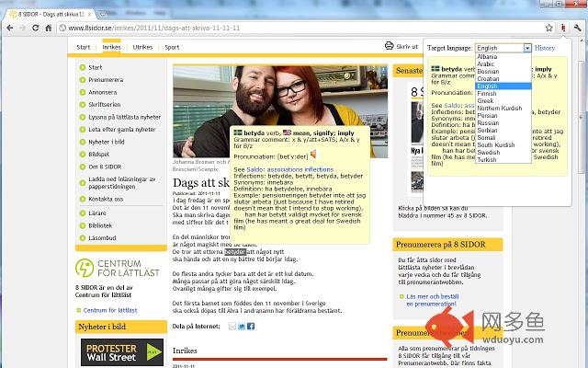Image resolution: width=588 pixels, height=368 pixels.
Task: Open the Inrikes tab in top navigation
Action: 112,47
